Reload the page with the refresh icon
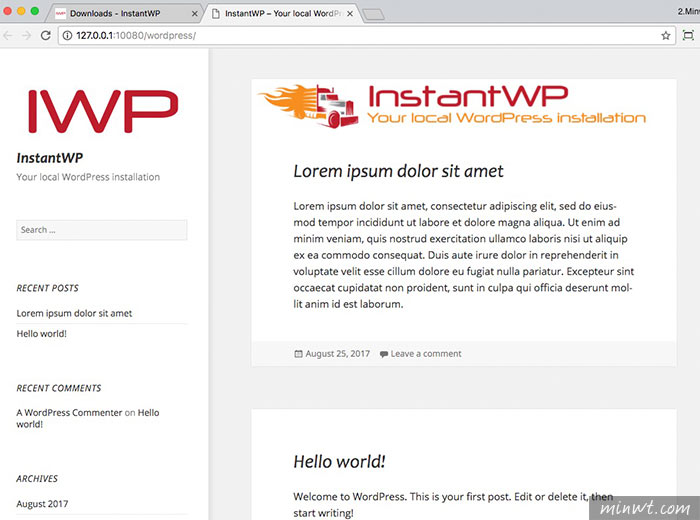This screenshot has width=700, height=520. pos(46,35)
